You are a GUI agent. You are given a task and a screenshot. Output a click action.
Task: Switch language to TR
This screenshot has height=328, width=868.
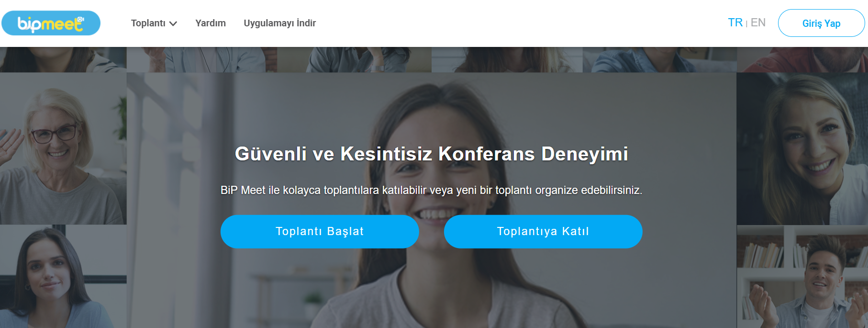tap(735, 23)
